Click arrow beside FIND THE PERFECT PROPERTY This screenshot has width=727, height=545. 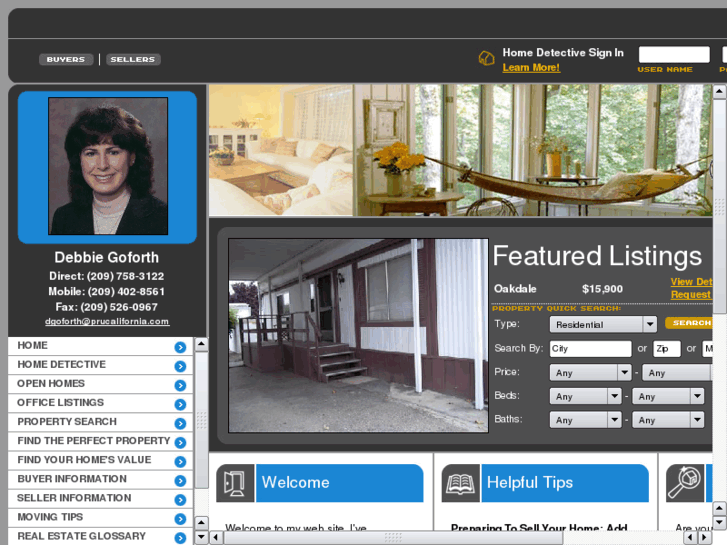pos(180,442)
